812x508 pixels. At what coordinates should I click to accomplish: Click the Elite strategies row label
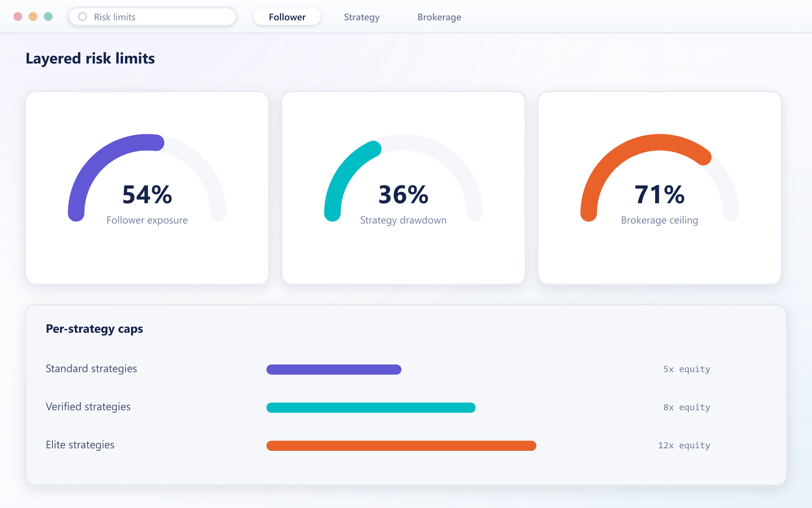[x=80, y=445]
